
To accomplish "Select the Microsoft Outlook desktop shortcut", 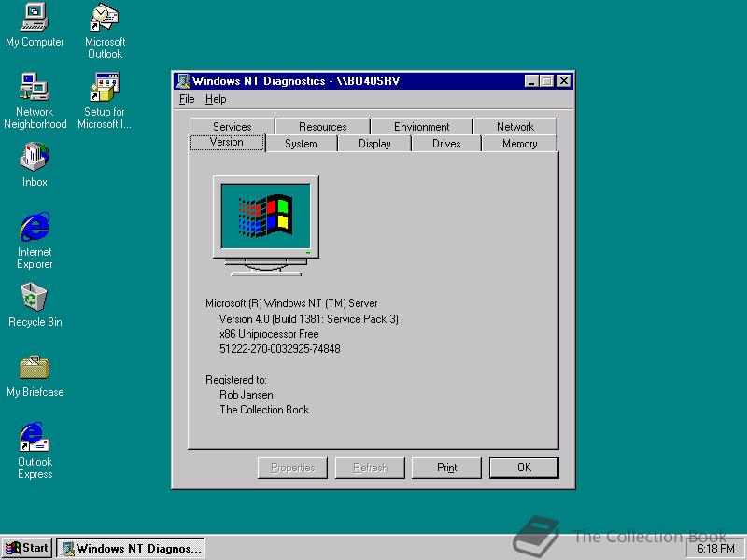I will 105,31.
